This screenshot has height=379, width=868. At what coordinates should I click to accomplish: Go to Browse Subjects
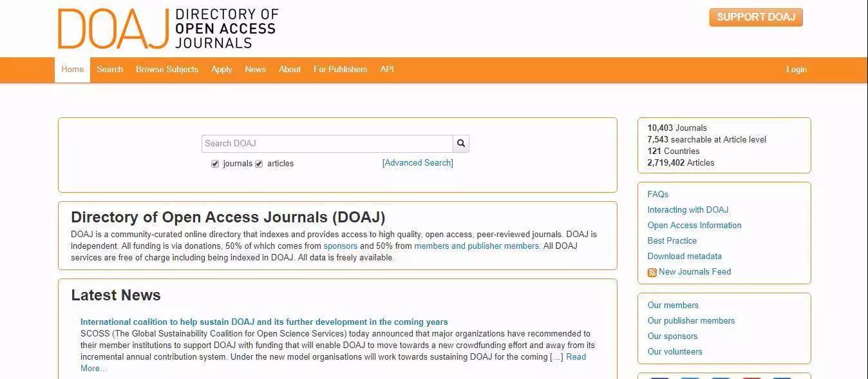point(167,70)
